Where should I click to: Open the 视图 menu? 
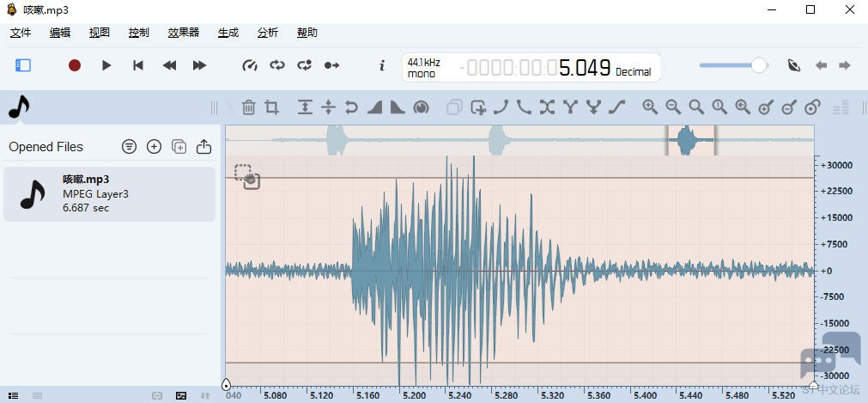coord(99,33)
